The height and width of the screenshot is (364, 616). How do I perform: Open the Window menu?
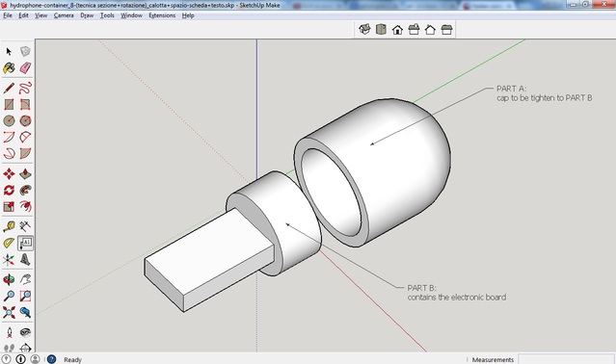click(x=131, y=15)
